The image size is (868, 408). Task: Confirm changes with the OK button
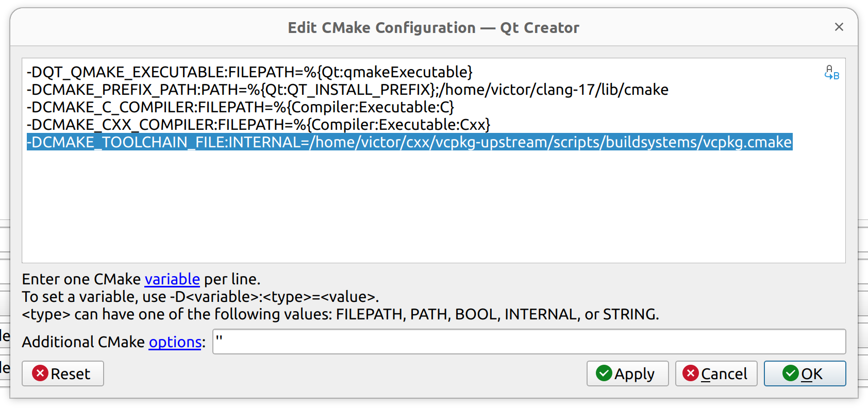tap(805, 373)
